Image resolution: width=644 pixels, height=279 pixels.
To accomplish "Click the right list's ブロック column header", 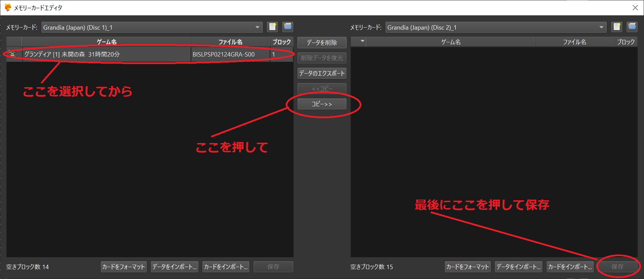I will click(x=626, y=42).
